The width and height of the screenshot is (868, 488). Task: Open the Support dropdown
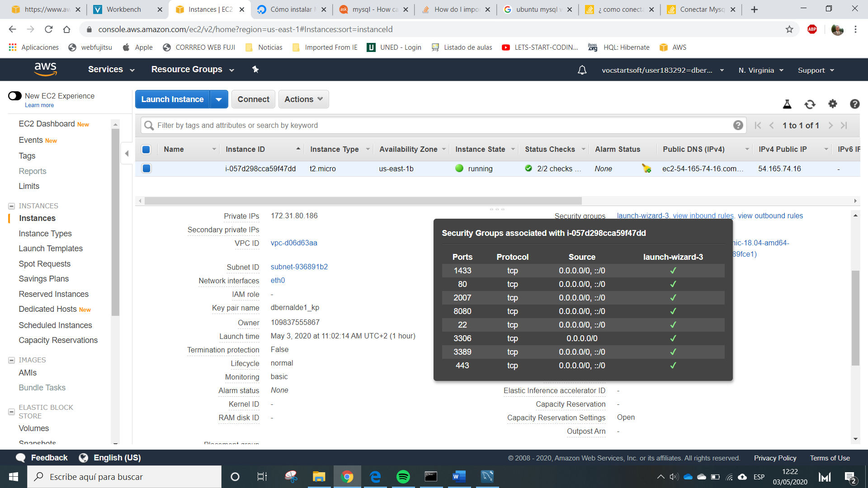point(816,70)
